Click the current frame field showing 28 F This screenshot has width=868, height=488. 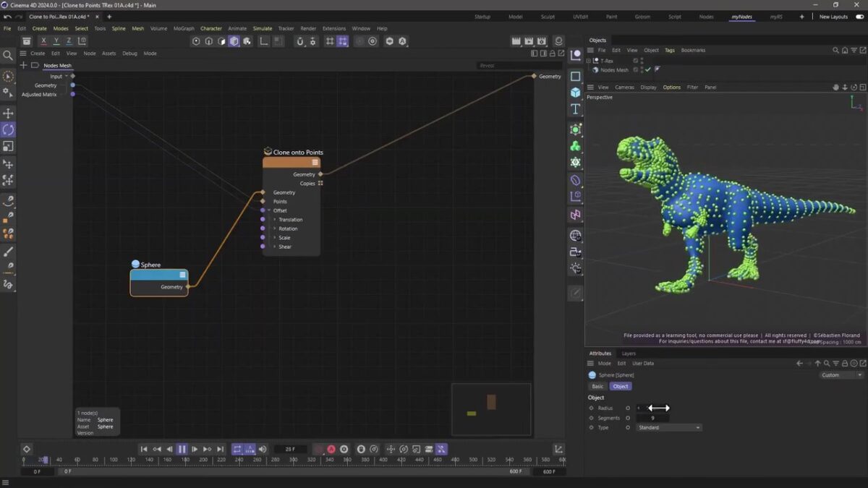290,449
